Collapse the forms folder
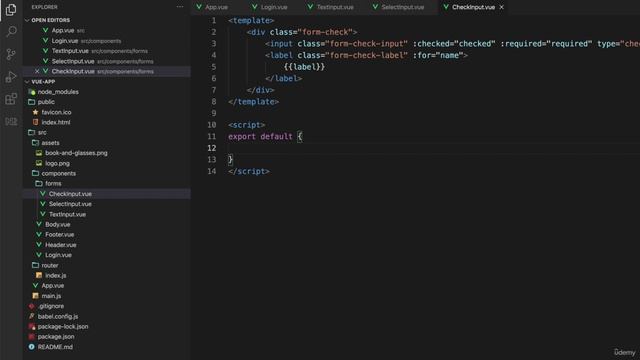Screen dimensions: 640x360 coord(53,184)
